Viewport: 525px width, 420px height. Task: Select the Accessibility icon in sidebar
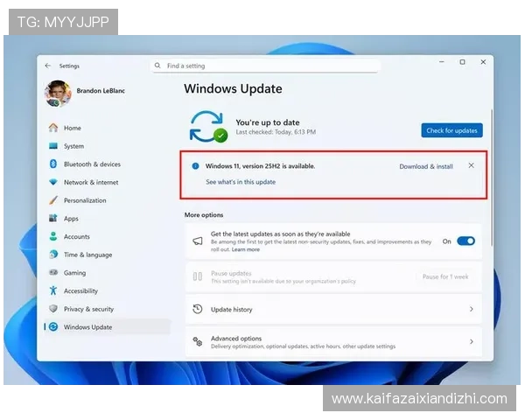(x=53, y=290)
